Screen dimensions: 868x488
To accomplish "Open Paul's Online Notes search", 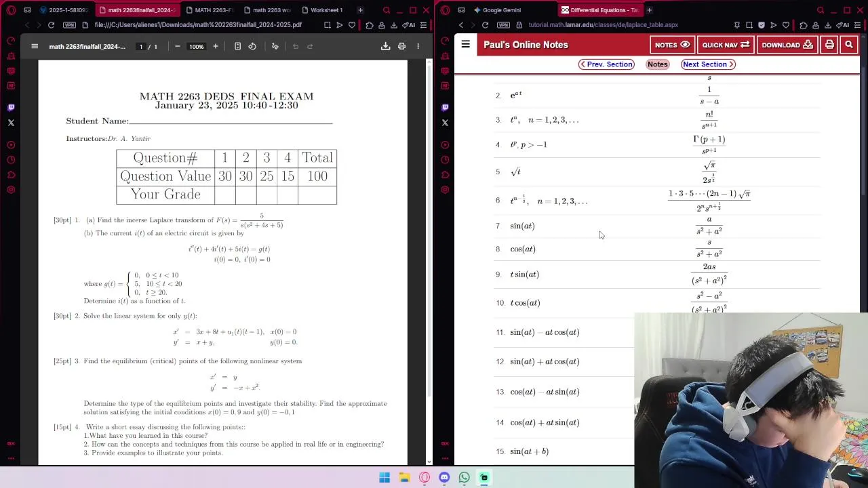I will pyautogui.click(x=849, y=45).
